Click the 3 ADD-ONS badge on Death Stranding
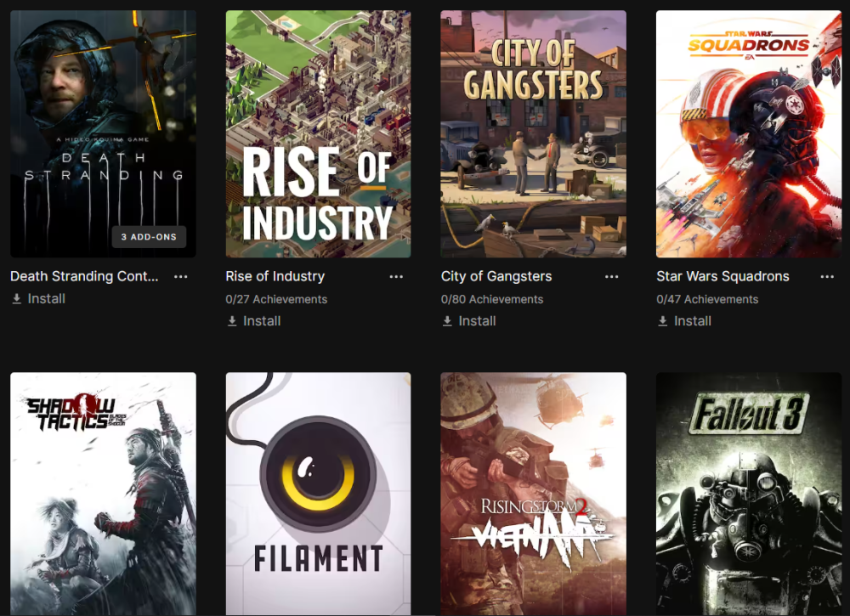The image size is (850, 616). point(149,237)
